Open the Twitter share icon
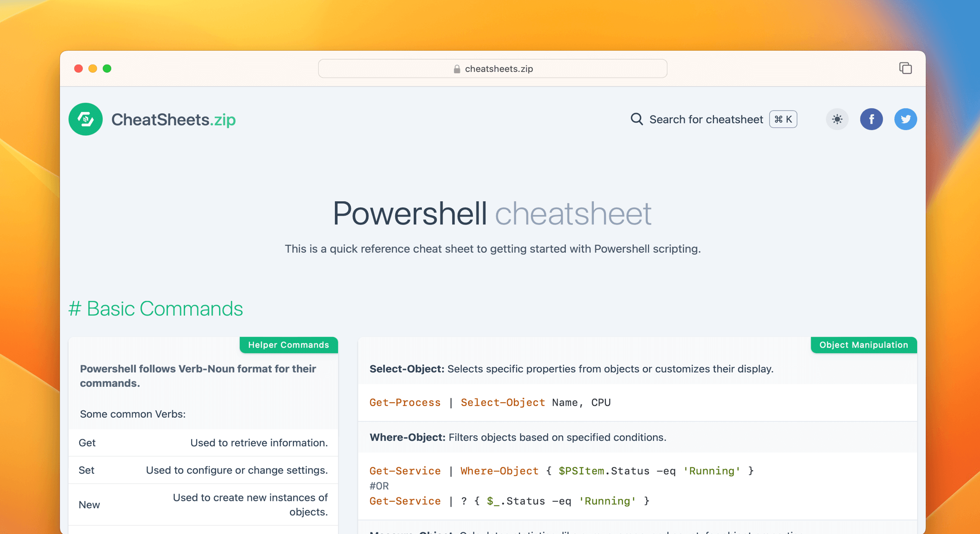 tap(906, 119)
